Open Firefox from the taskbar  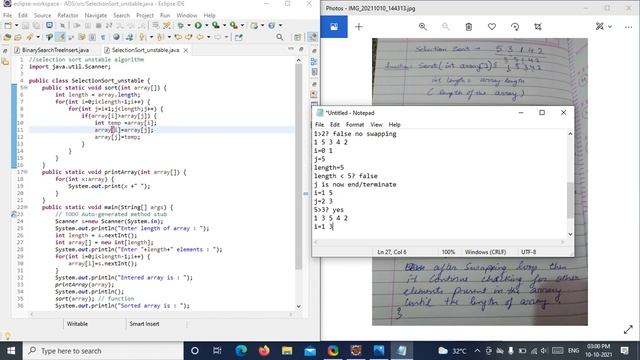[x=264, y=351]
